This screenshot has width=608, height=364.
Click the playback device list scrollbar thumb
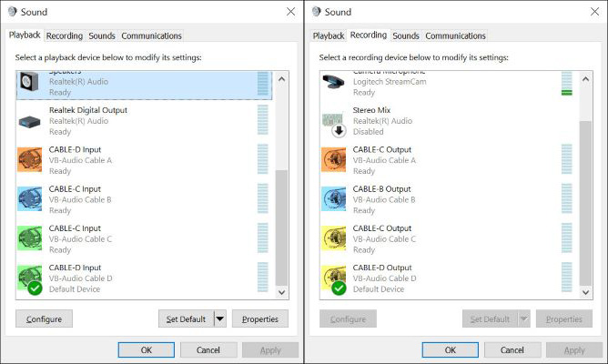281,227
